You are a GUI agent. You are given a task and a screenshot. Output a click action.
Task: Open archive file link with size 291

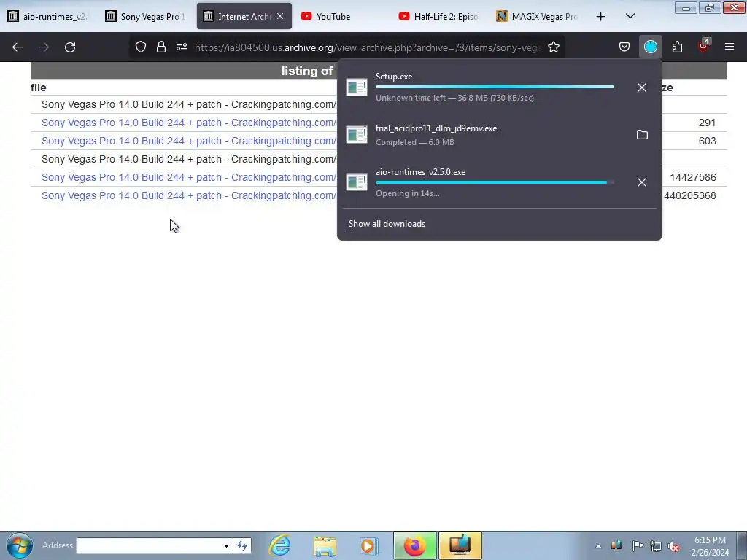[189, 122]
